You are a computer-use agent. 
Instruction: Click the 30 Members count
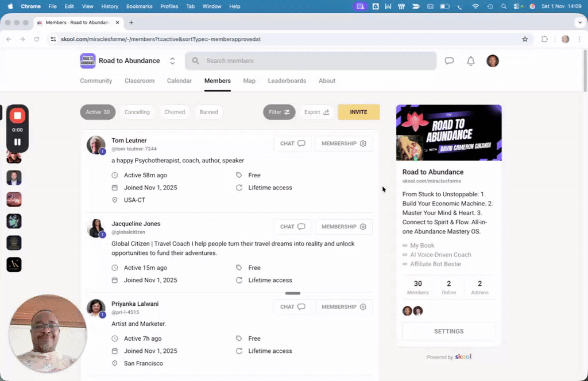pos(418,287)
